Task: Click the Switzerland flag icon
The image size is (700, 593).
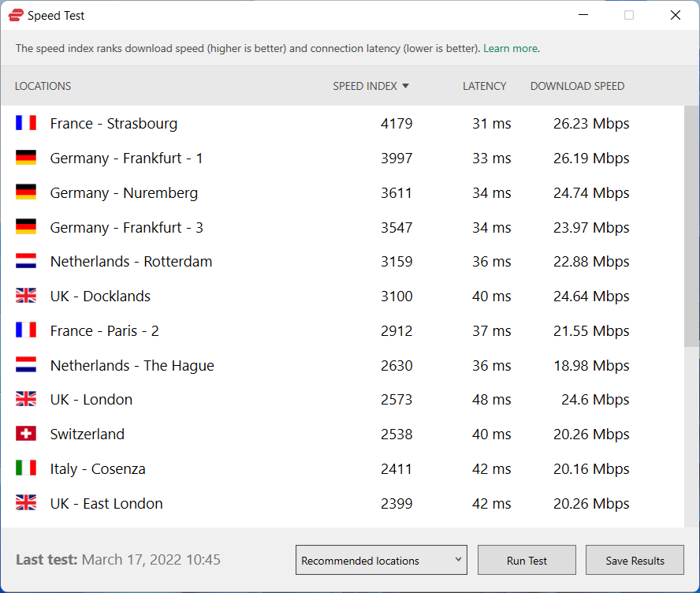Action: pyautogui.click(x=26, y=434)
